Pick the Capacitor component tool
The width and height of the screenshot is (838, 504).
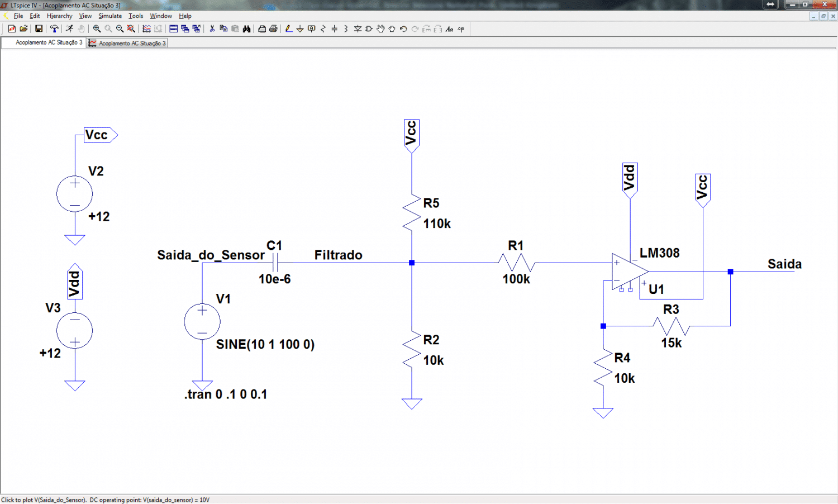[335, 28]
